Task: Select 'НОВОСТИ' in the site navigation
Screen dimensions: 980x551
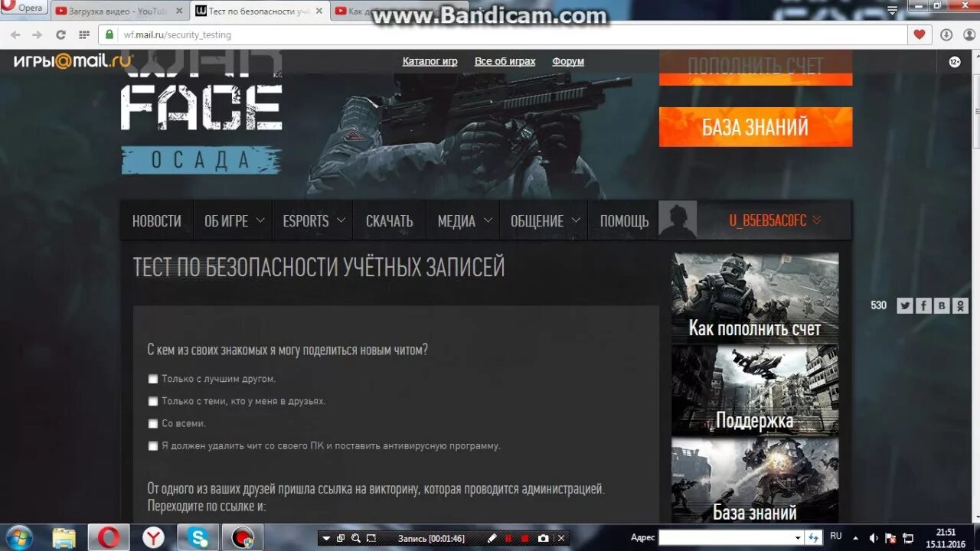Action: point(156,220)
